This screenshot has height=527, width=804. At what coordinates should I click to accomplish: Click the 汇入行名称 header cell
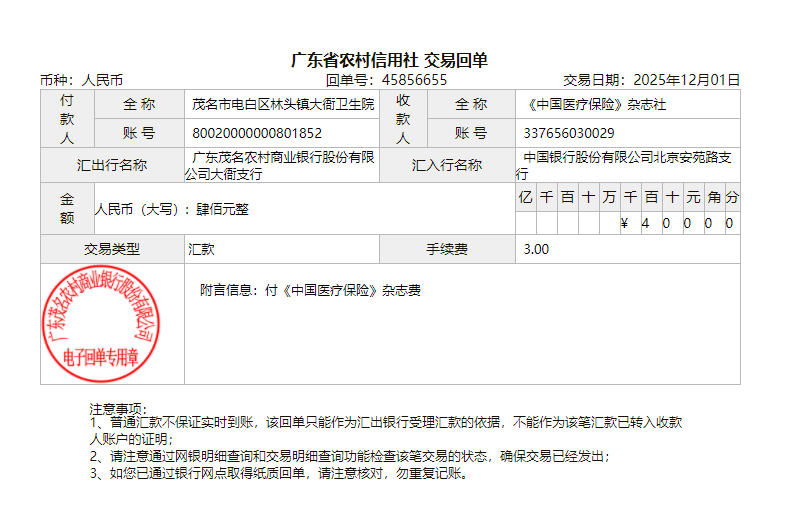pos(447,165)
